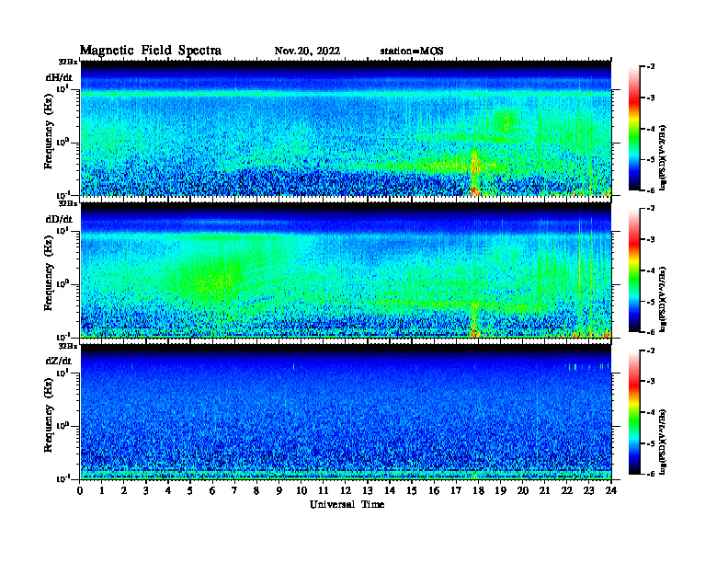728x563 pixels.
Task: Click the dH/dt colorbar's log(PSD) units label
Action: (663, 157)
